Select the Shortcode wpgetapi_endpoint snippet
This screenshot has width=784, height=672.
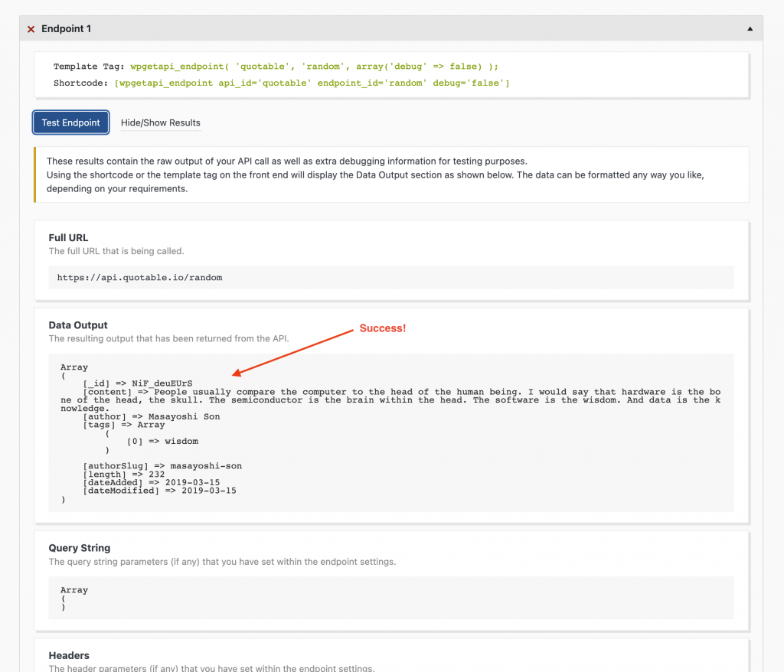[312, 83]
